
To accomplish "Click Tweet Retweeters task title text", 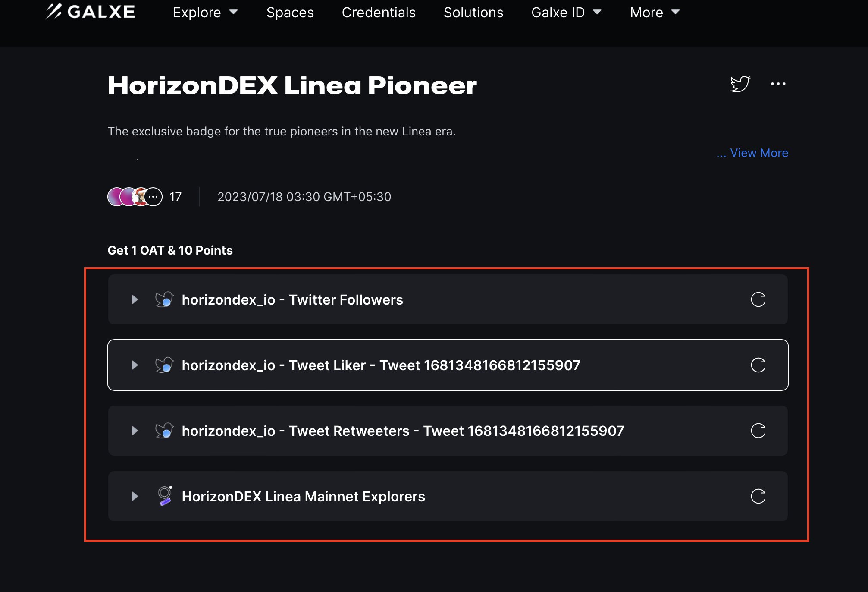I will click(403, 431).
